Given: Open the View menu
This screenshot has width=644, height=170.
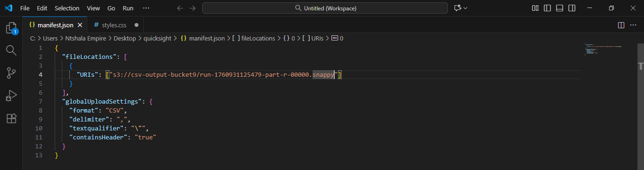Looking at the screenshot, I should coord(93,8).
